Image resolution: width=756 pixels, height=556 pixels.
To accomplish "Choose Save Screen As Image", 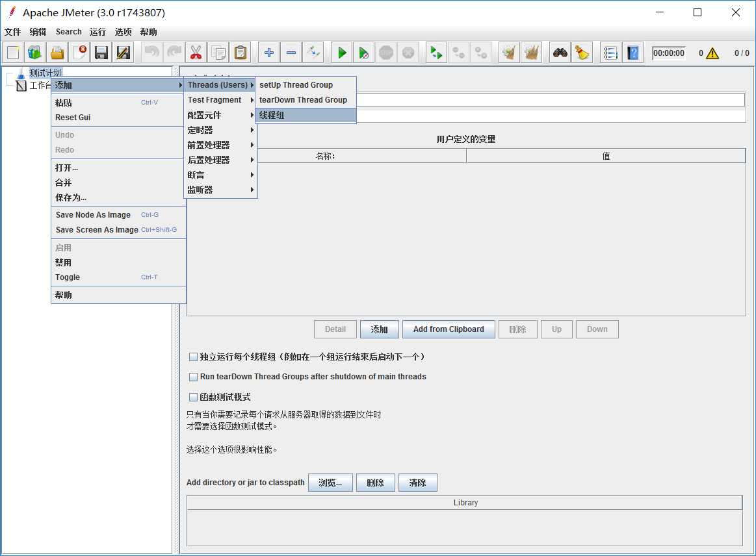I will (118, 230).
